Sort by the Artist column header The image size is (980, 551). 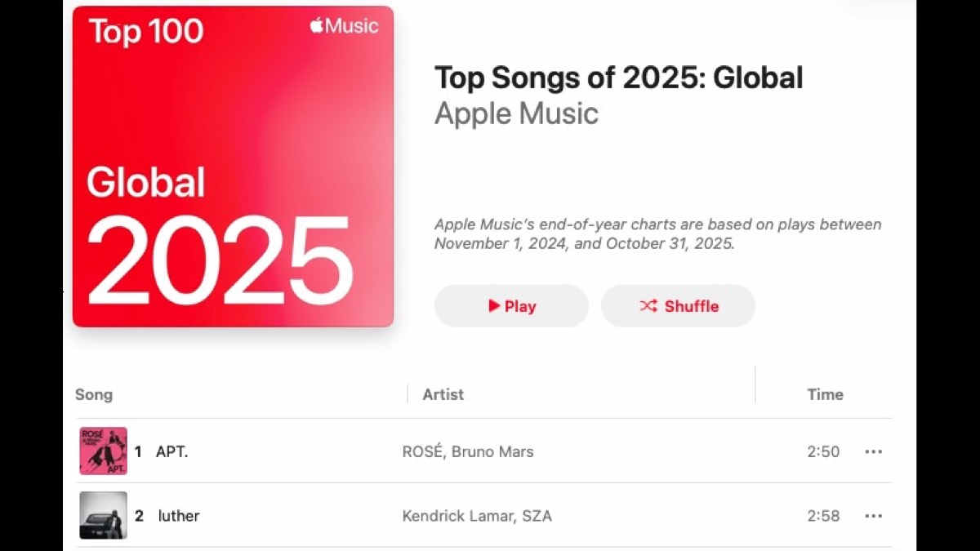point(443,394)
